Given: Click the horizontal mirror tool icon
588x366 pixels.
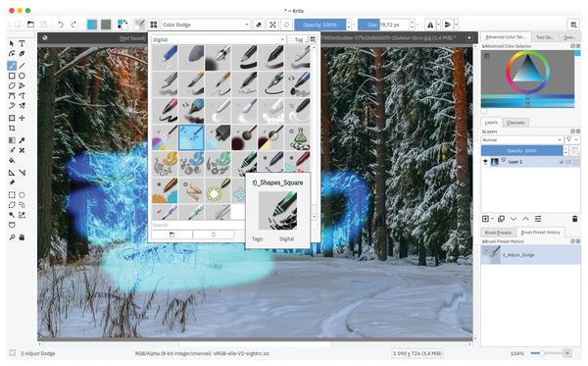Looking at the screenshot, I should pyautogui.click(x=430, y=25).
